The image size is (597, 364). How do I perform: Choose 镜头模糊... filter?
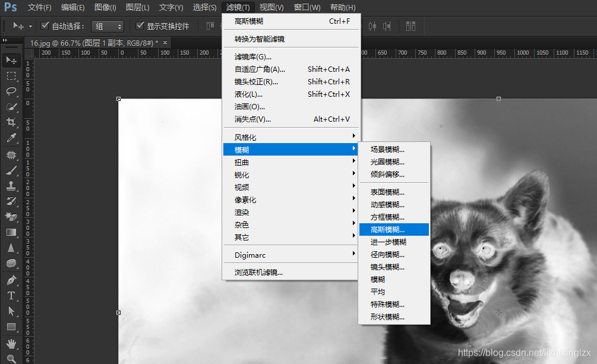pyautogui.click(x=394, y=267)
